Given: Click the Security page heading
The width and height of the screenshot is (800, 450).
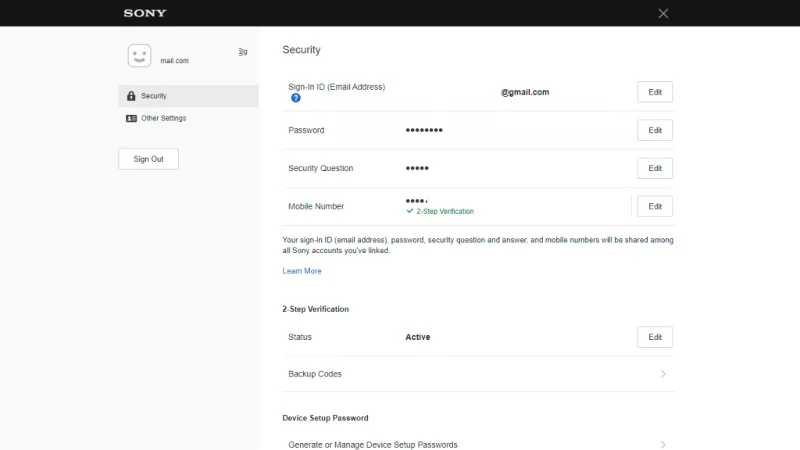Looking at the screenshot, I should point(302,49).
